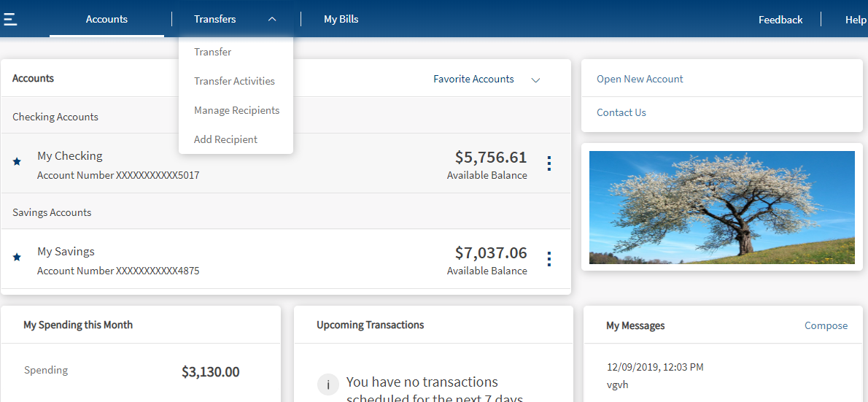This screenshot has height=402, width=868.
Task: Click Compose in My Messages
Action: click(x=826, y=325)
